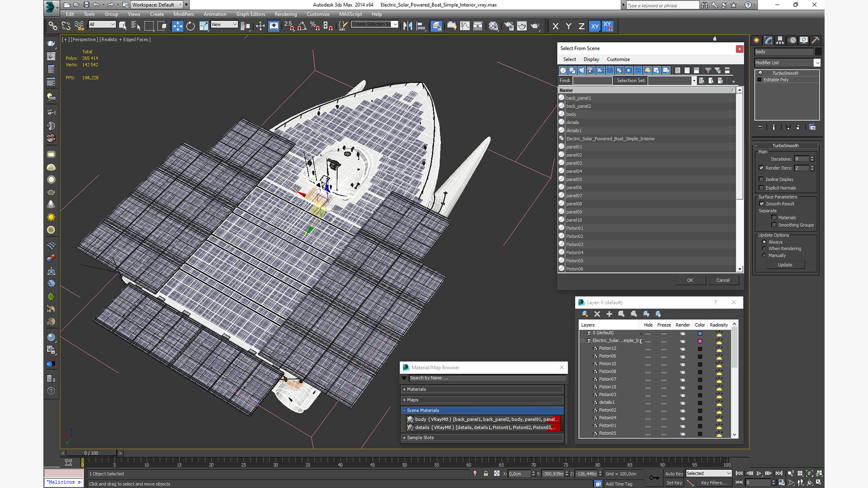
Task: Open the Render Setup dialog icon
Action: coord(509,26)
